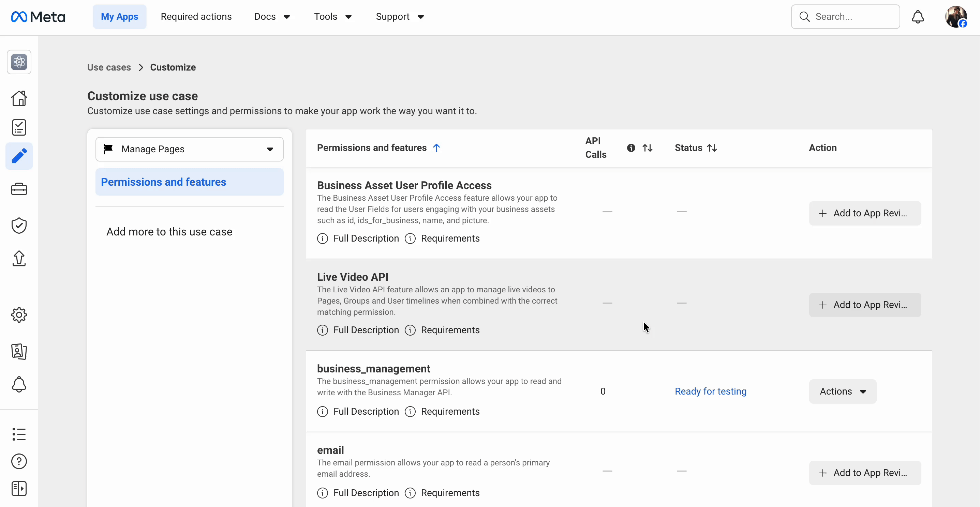Viewport: 980px width, 507px height.
Task: Select Permissions and features tab
Action: [x=190, y=182]
